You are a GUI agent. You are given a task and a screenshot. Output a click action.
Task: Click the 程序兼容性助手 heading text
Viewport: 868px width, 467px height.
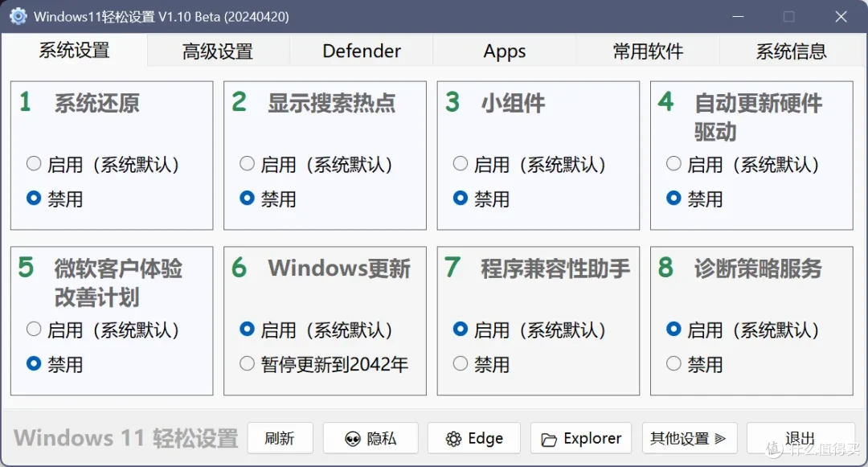(555, 268)
